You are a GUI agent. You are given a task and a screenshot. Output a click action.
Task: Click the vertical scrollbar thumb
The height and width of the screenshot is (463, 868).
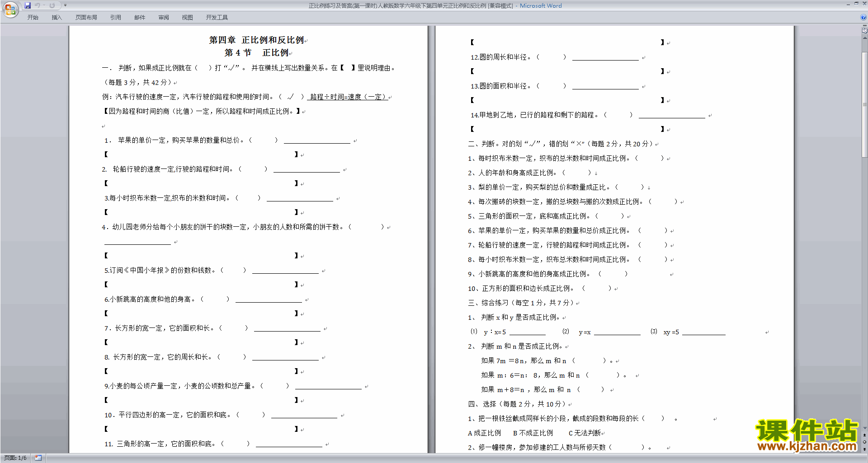click(864, 104)
